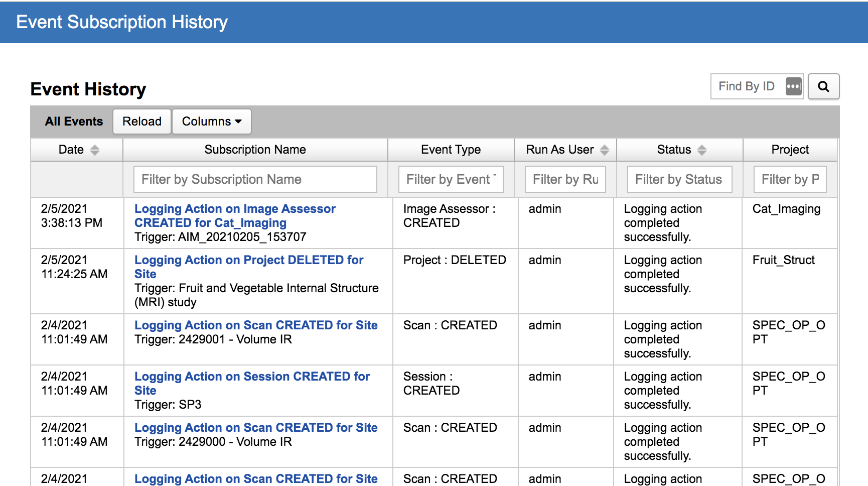Sort table by Date column arrows
Image resolution: width=868 pixels, height=486 pixels.
pyautogui.click(x=94, y=150)
